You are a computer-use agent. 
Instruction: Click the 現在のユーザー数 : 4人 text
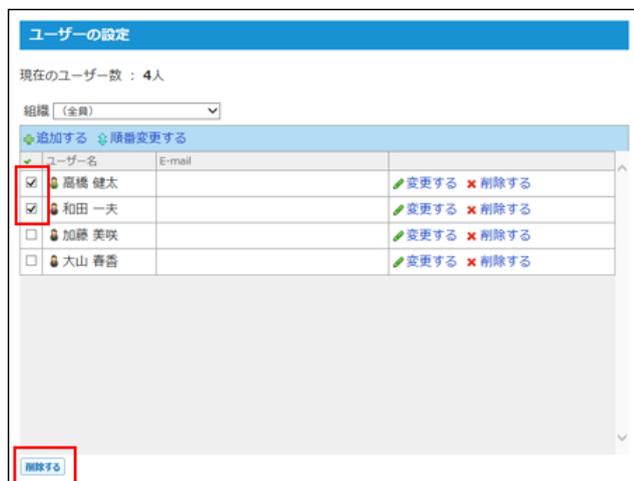[92, 76]
